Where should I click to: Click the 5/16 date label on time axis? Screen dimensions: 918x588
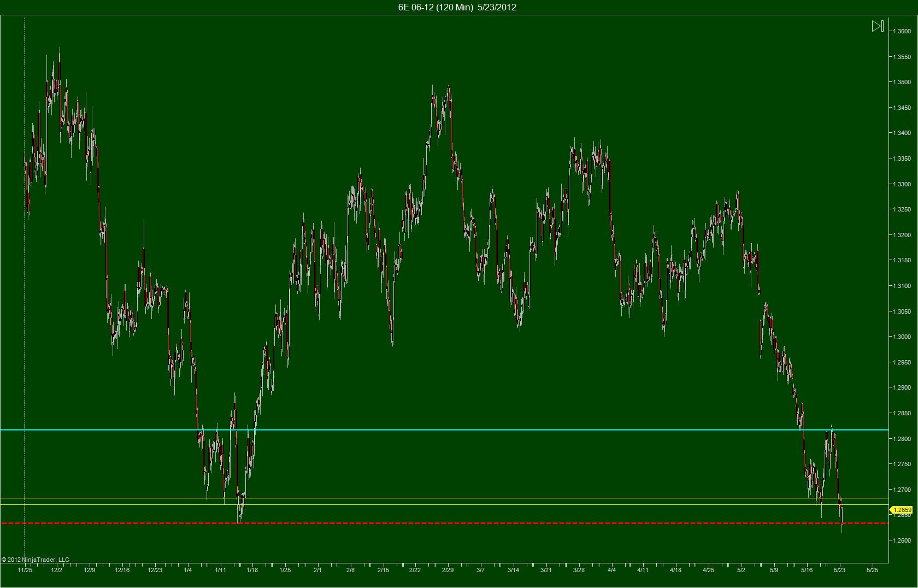click(x=807, y=570)
